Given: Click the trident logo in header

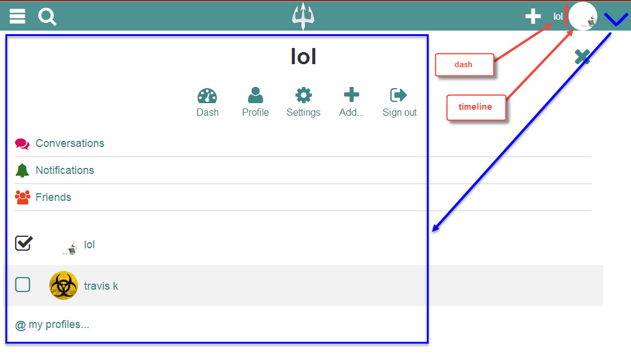Looking at the screenshot, I should [x=303, y=16].
